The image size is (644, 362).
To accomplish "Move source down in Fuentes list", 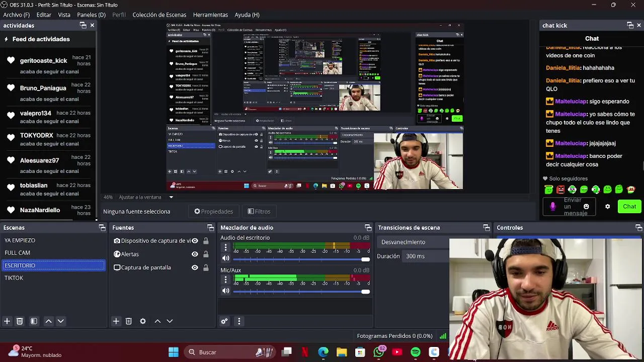I will [x=170, y=321].
